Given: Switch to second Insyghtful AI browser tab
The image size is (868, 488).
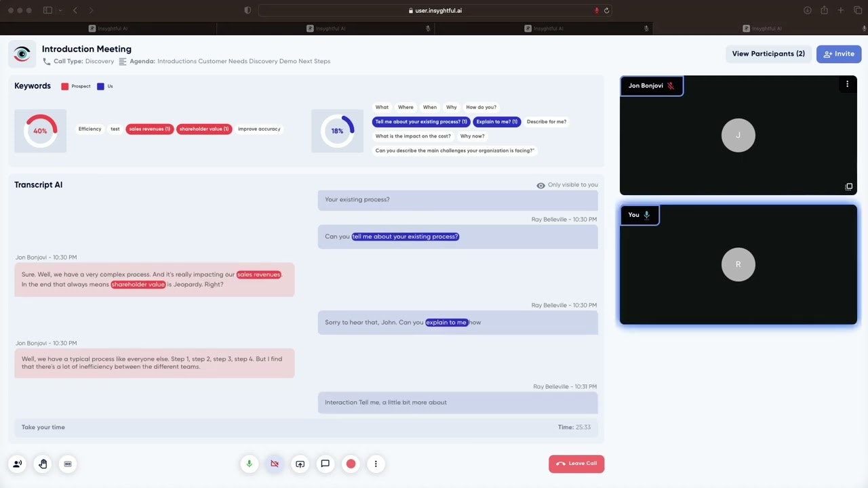Looking at the screenshot, I should click(x=325, y=28).
